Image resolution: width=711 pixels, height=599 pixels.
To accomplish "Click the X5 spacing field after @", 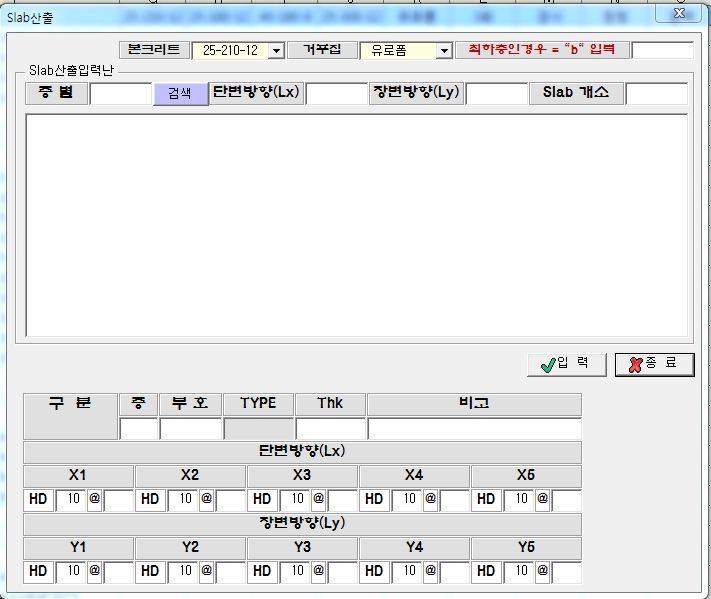I will tap(567, 500).
